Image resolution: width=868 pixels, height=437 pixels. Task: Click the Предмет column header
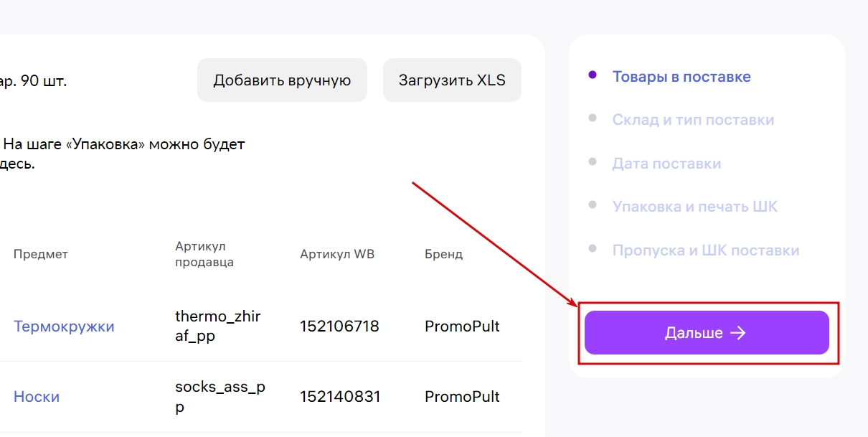[x=41, y=253]
